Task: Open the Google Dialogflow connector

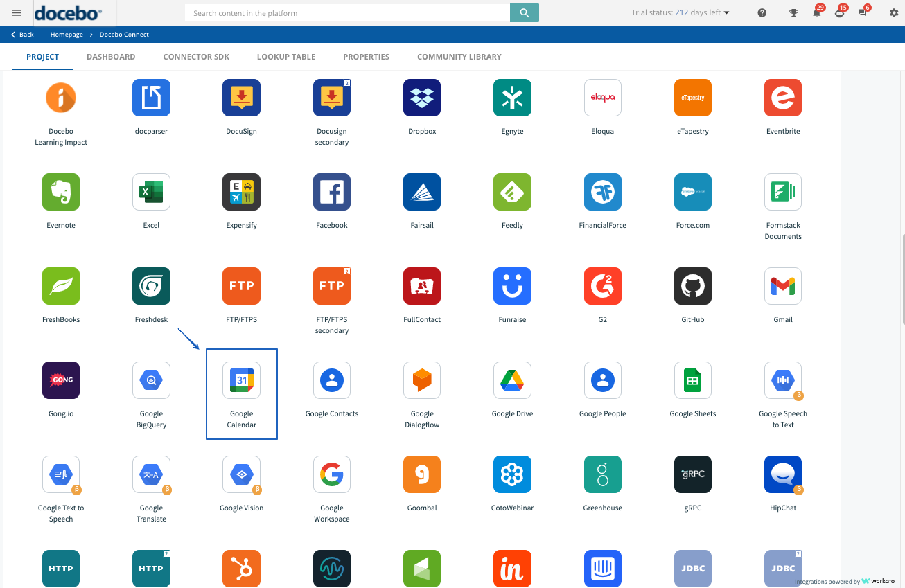Action: tap(422, 380)
